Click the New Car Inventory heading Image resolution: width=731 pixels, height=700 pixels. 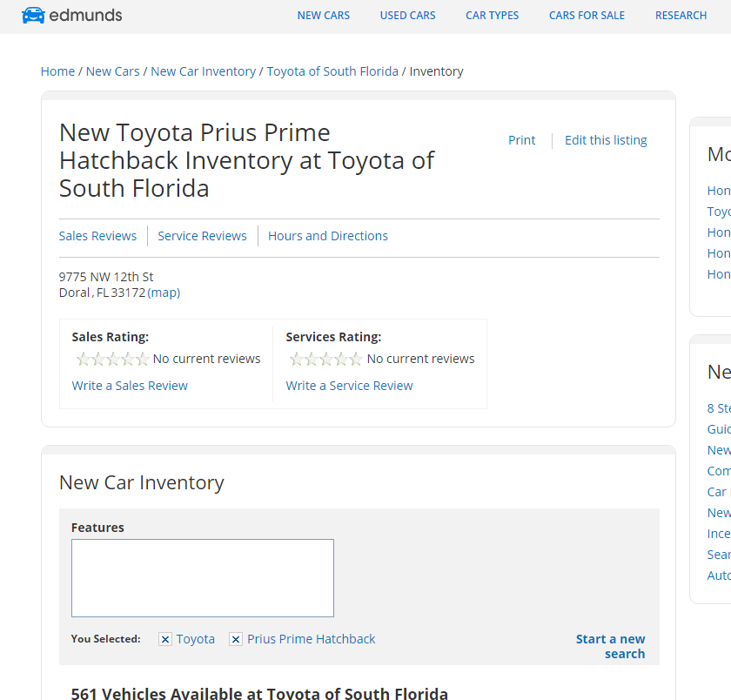(x=142, y=482)
